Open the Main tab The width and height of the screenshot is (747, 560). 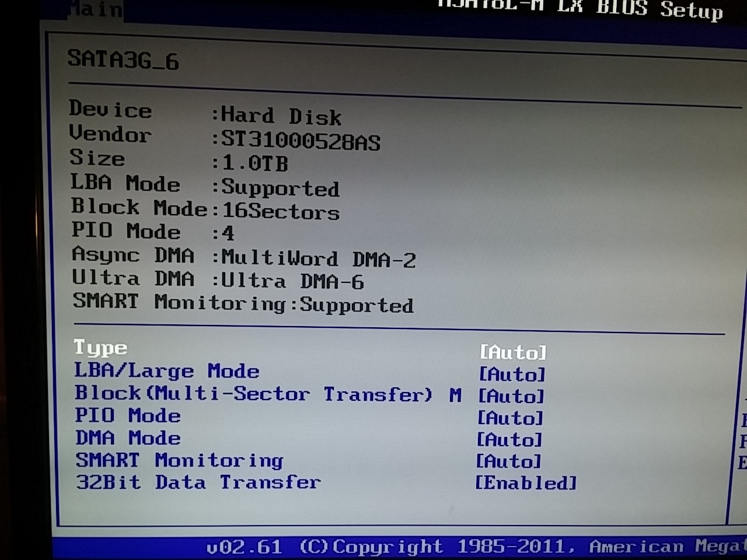pos(96,9)
